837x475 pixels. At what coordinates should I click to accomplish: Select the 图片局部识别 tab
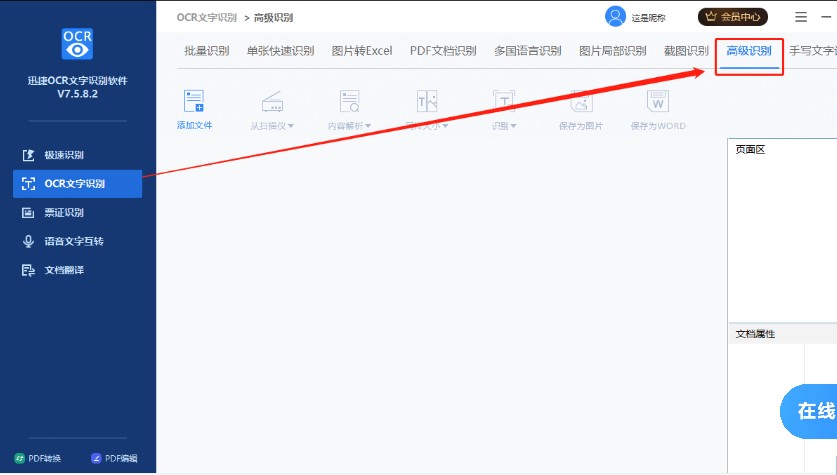pyautogui.click(x=613, y=51)
